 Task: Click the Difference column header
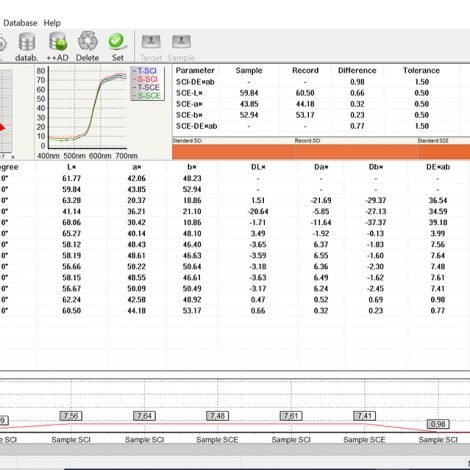coord(357,70)
